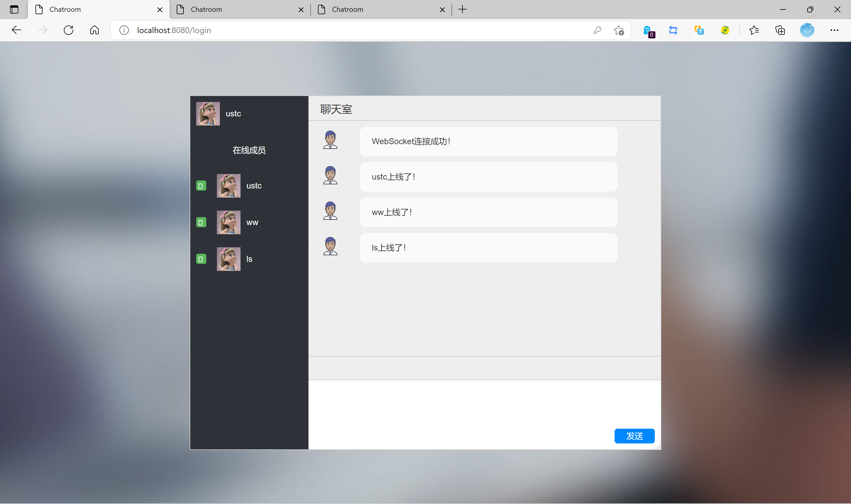Click sender avatar beside ww上线了 message
This screenshot has width=851, height=504.
(x=330, y=211)
